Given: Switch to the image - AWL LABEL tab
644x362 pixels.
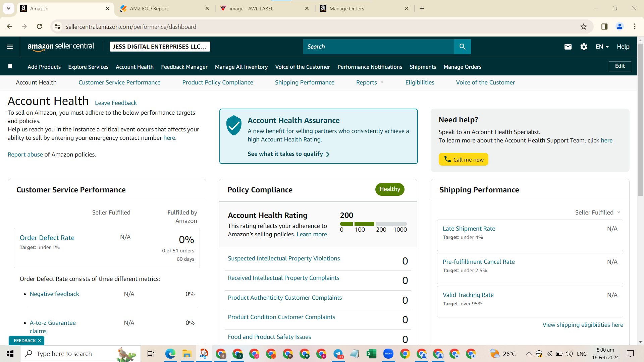Looking at the screenshot, I should [x=265, y=8].
